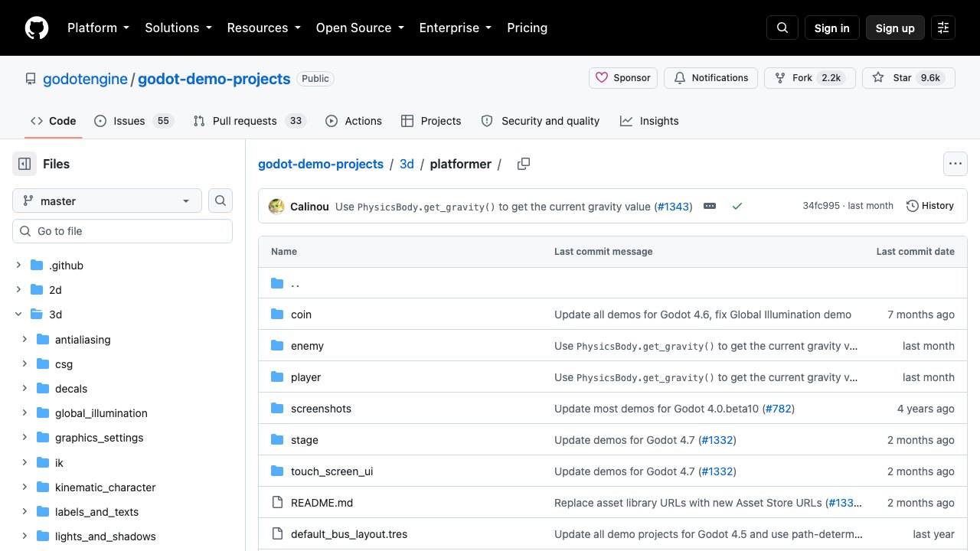
Task: Open the appearance settings icon in header
Action: (x=943, y=28)
